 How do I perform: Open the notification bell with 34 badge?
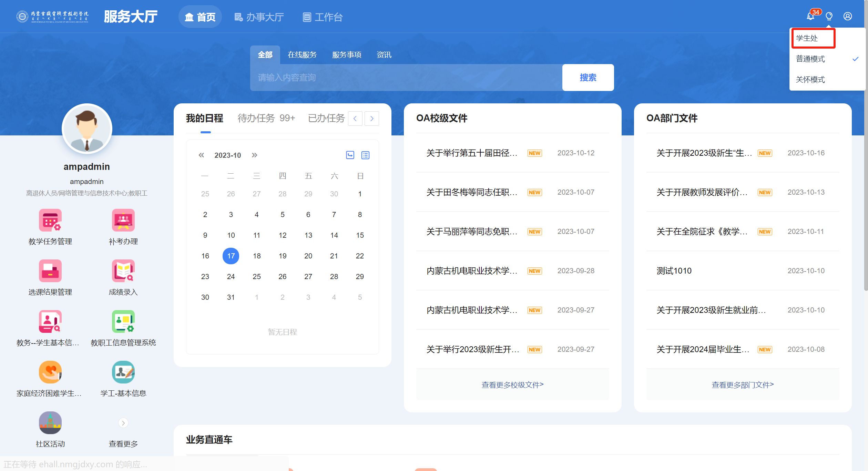coord(811,16)
